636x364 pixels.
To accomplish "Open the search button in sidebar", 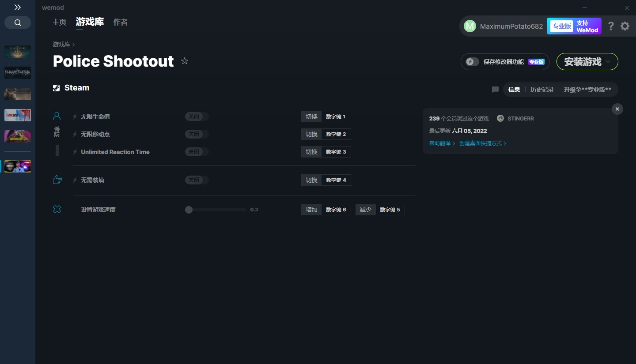I will tap(18, 23).
